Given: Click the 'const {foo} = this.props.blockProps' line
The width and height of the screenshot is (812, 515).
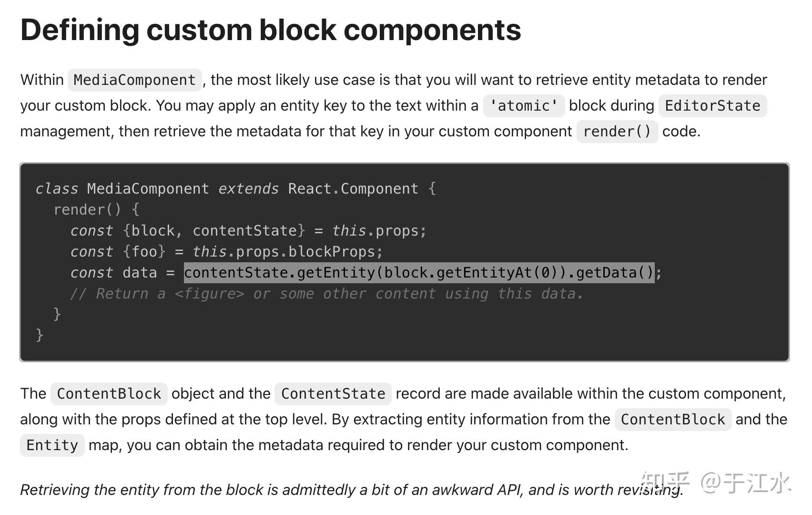Looking at the screenshot, I should pyautogui.click(x=226, y=252).
